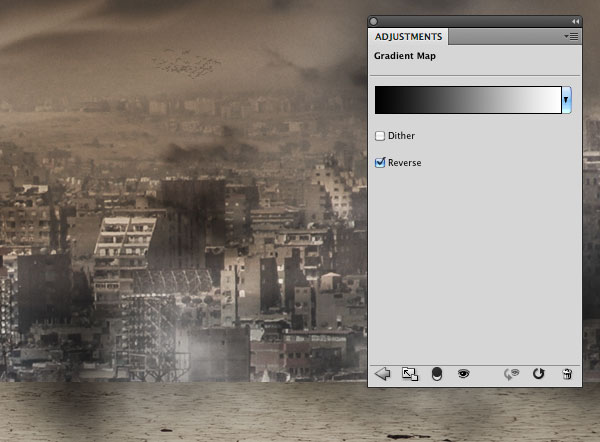Toggle layer visibility with the eye icon
The height and width of the screenshot is (442, 600).
[463, 373]
